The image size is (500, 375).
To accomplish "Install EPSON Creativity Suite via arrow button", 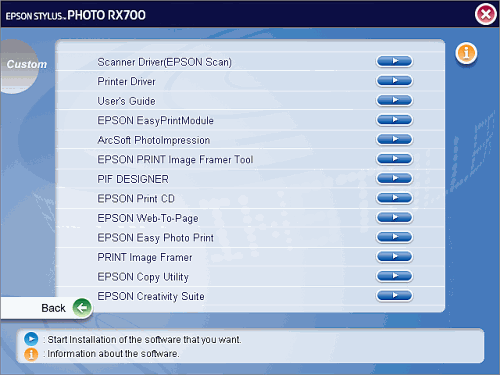I will tap(394, 295).
